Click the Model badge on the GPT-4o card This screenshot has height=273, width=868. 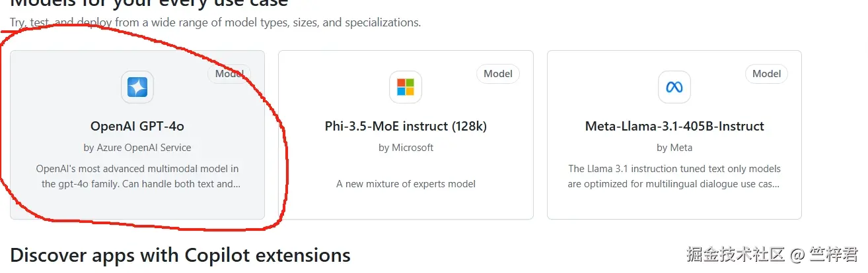[229, 74]
